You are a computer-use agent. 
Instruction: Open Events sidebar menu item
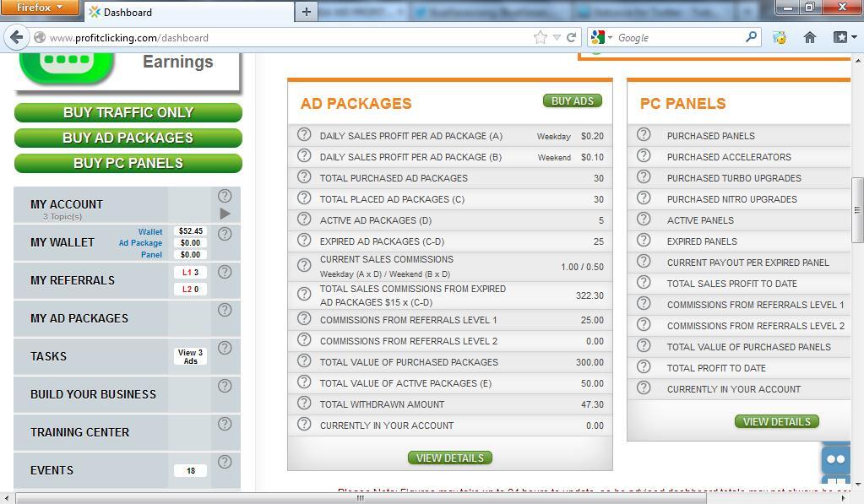pos(52,470)
